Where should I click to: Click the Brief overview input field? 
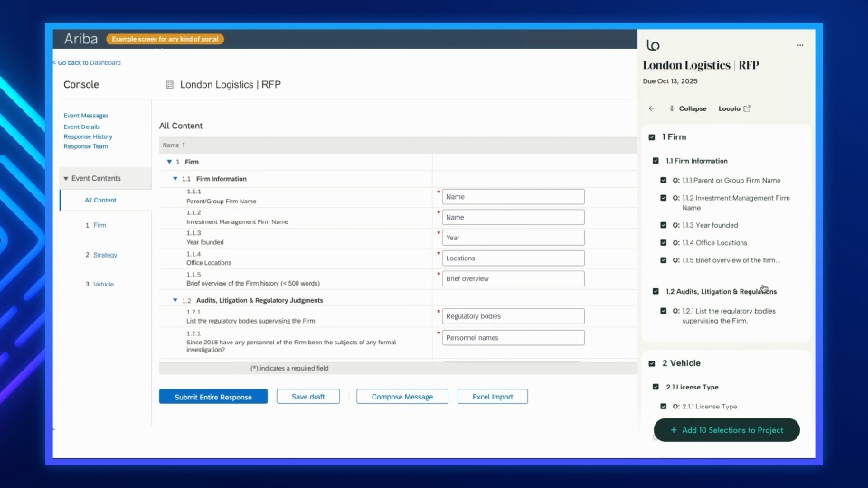pyautogui.click(x=514, y=278)
